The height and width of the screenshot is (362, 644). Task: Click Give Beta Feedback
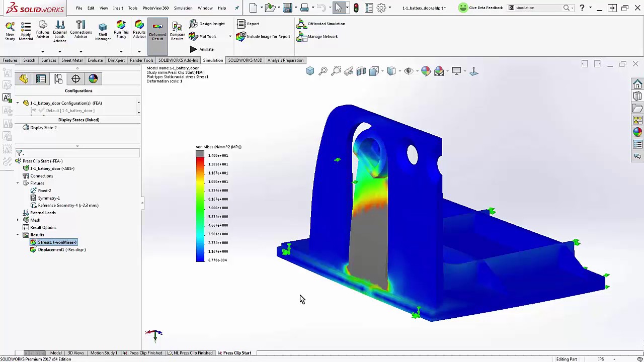pyautogui.click(x=480, y=8)
